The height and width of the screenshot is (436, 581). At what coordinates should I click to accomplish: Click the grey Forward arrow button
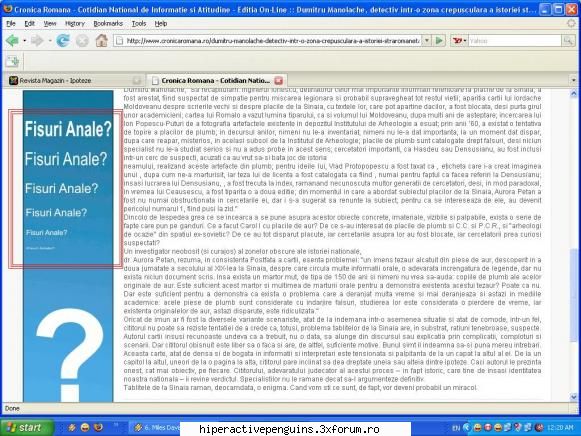37,40
